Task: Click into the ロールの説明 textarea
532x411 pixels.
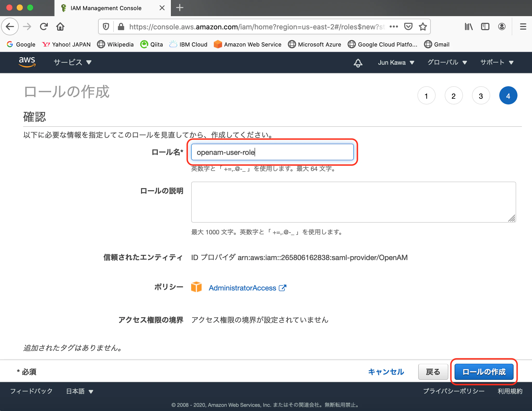Action: (354, 202)
